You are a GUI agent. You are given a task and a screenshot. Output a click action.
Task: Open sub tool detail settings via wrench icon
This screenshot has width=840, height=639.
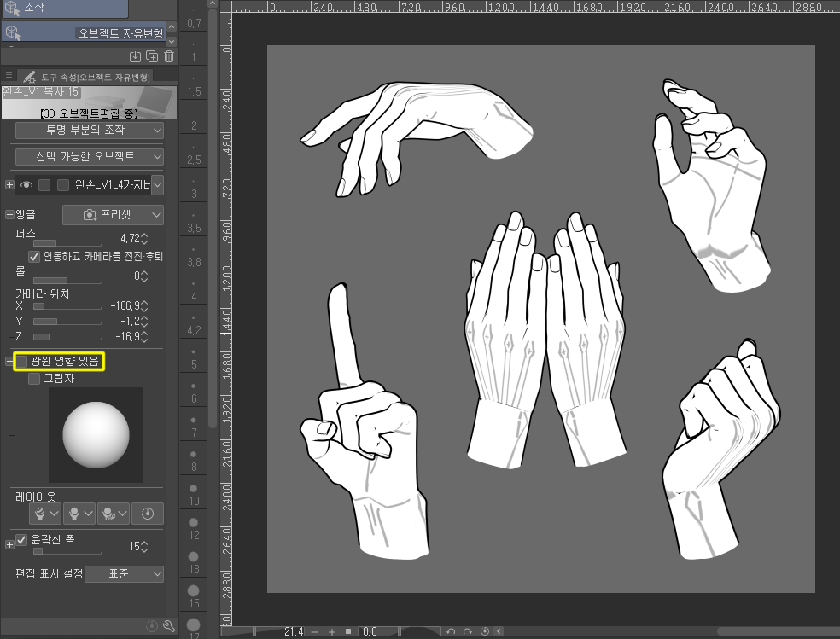[168, 626]
